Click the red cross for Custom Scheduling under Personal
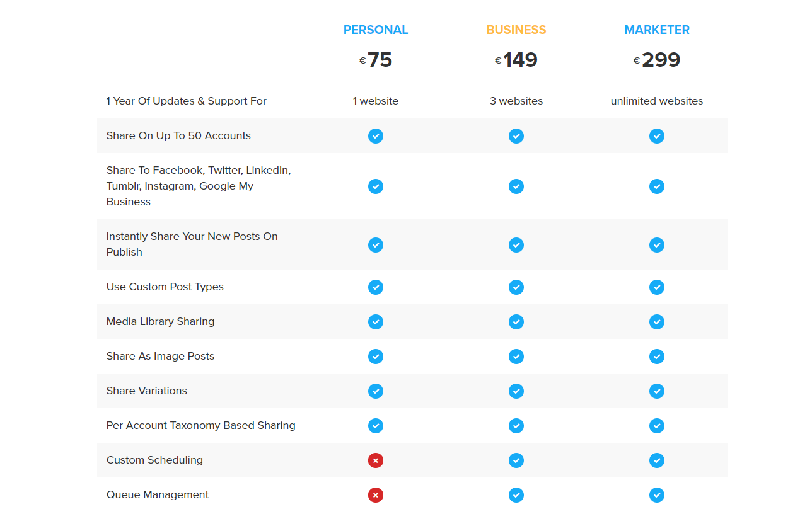Viewport: 812px width, 514px height. pyautogui.click(x=376, y=460)
